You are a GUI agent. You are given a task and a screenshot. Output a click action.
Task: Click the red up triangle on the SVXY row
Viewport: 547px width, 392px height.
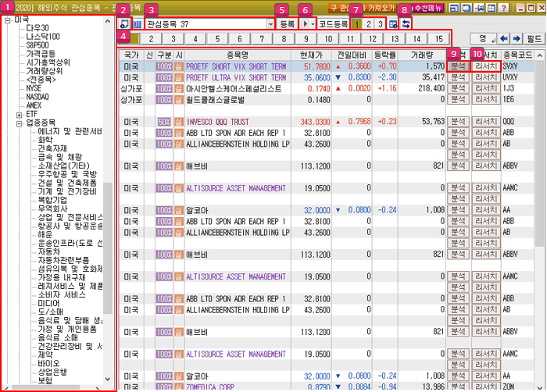point(338,66)
